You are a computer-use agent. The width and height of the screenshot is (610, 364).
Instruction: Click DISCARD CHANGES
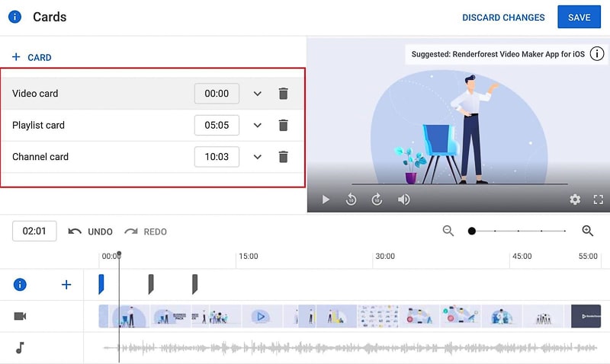coord(503,18)
